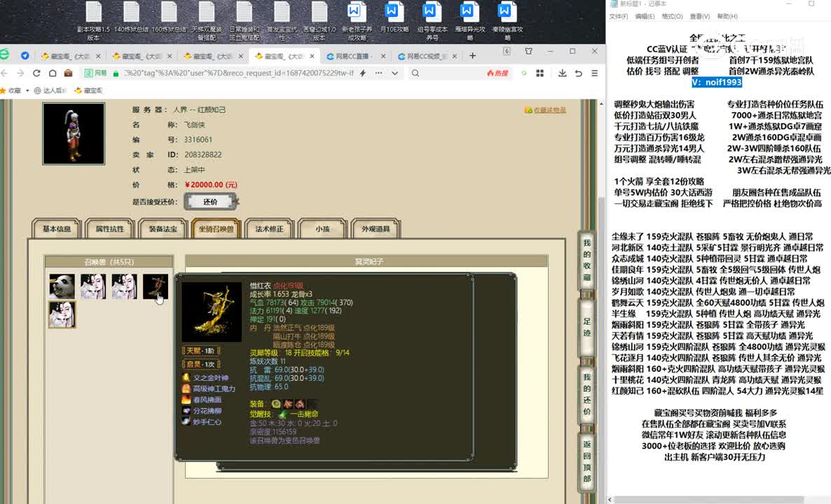Screen dimensions: 831x504
Task: Open the browser downloads icon
Action: pyautogui.click(x=563, y=73)
